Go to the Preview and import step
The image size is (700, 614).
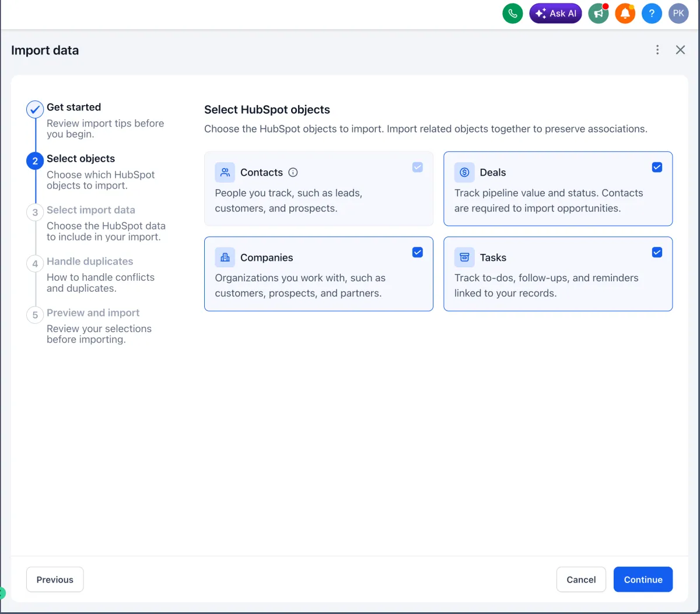(x=93, y=313)
